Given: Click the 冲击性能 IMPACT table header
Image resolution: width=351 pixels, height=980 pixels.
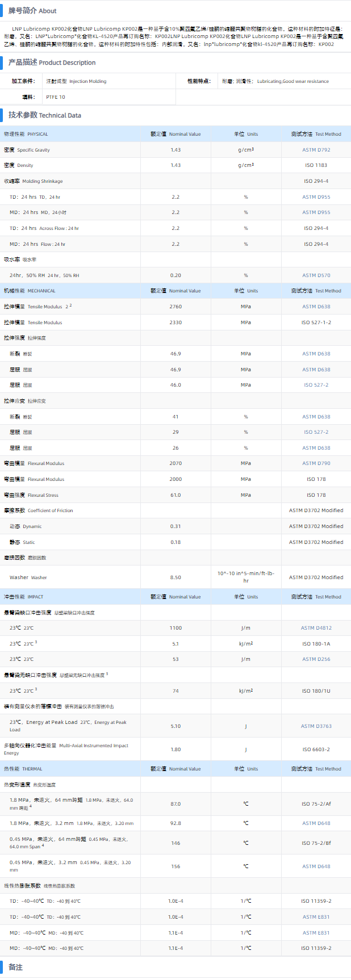Looking at the screenshot, I should pyautogui.click(x=23, y=597).
